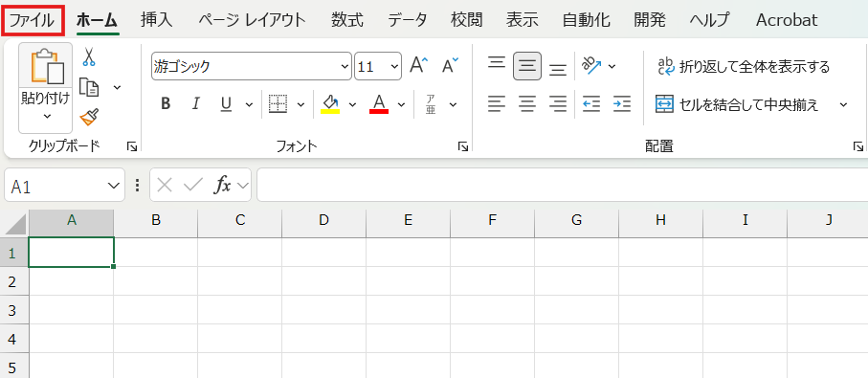
Task: Align text right
Action: (557, 103)
